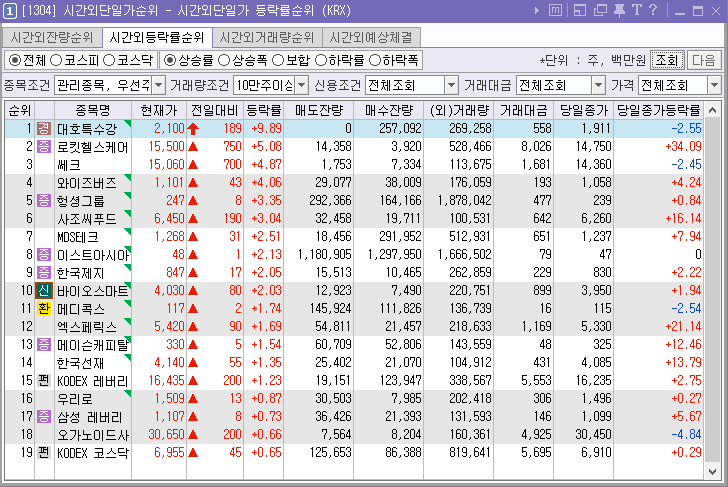728x487 pixels.
Task: Click the 등락률 column header
Action: (264, 110)
